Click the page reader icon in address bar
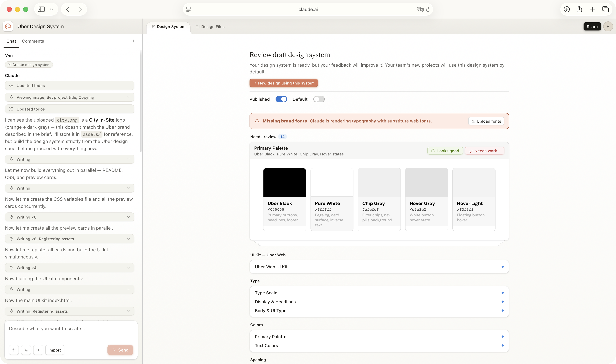Viewport: 616px width, 364px height. click(188, 9)
